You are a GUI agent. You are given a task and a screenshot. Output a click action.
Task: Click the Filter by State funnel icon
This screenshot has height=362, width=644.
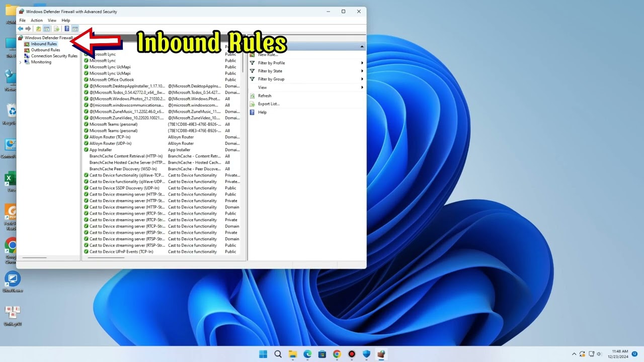coord(253,71)
